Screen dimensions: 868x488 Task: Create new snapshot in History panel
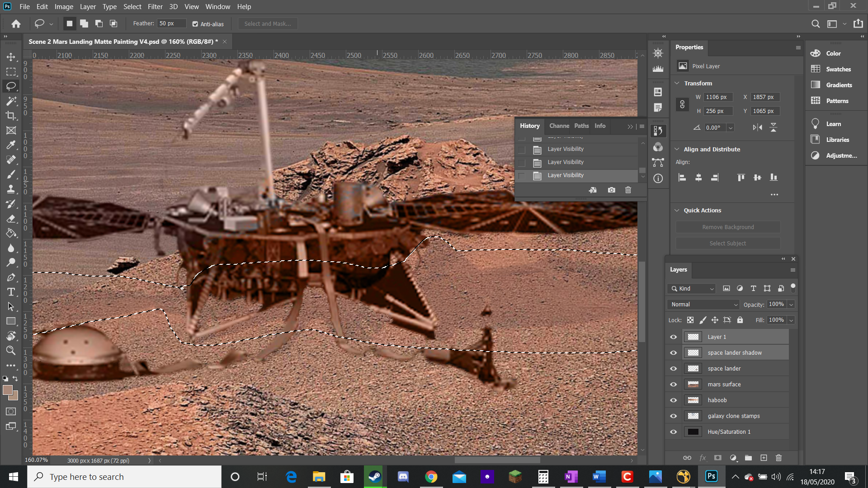click(x=611, y=190)
